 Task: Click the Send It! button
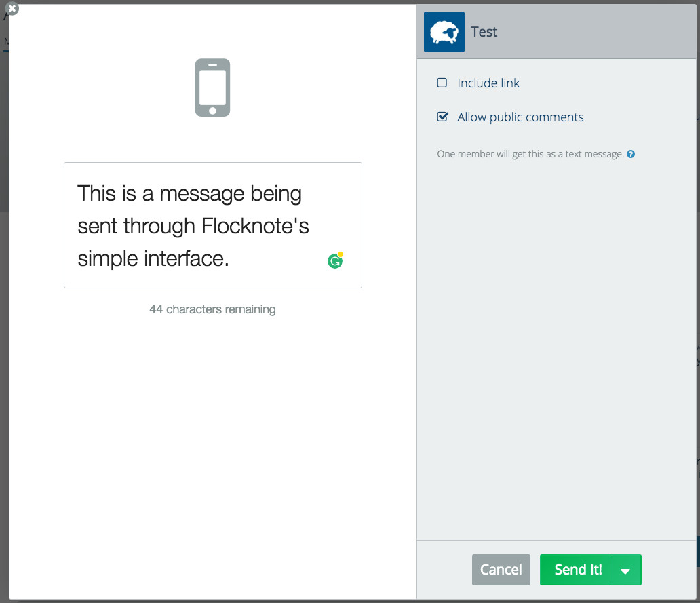(x=577, y=570)
